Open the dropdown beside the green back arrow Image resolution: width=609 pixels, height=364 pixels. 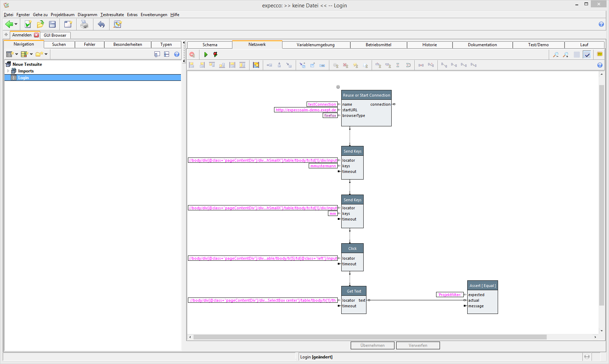(16, 24)
